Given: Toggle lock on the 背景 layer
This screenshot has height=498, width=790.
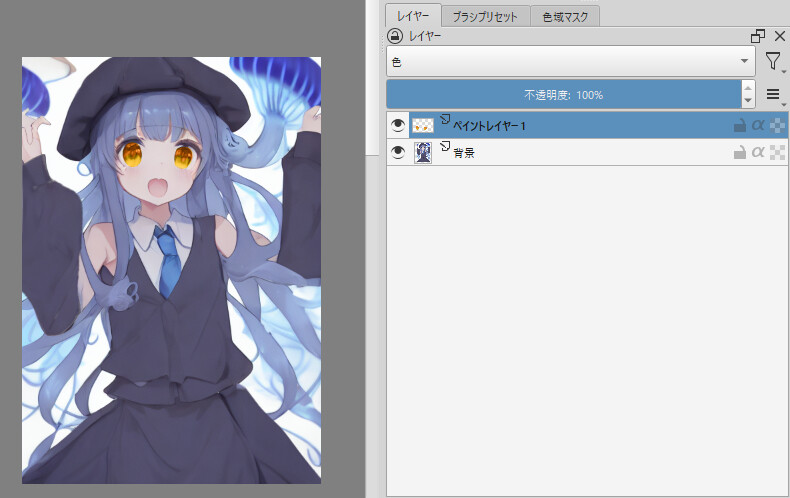Looking at the screenshot, I should [x=739, y=152].
